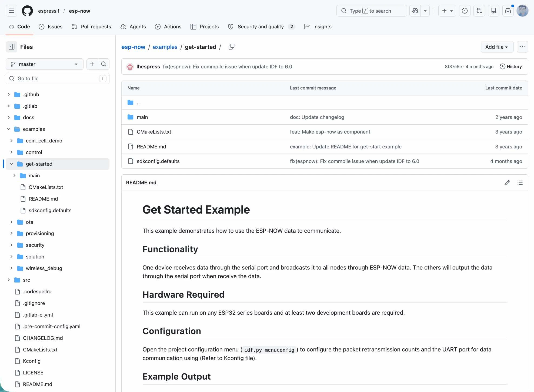Open the Pull requests tab
The image size is (534, 392).
pos(91,26)
